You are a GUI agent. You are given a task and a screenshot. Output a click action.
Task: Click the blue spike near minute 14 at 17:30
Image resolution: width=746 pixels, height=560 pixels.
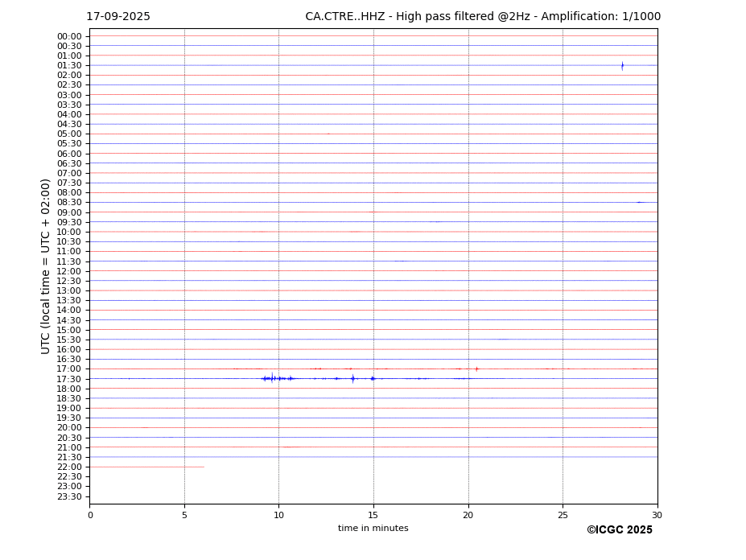[352, 379]
